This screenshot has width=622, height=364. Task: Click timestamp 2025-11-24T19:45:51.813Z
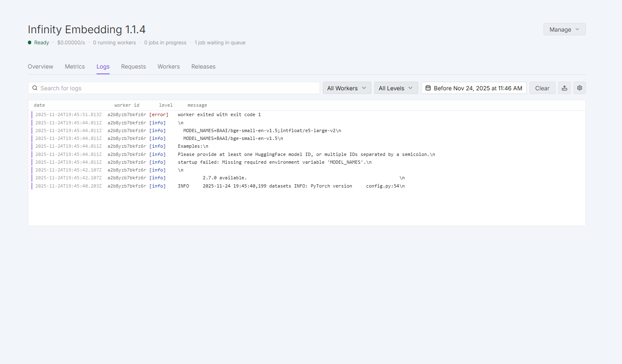point(68,114)
